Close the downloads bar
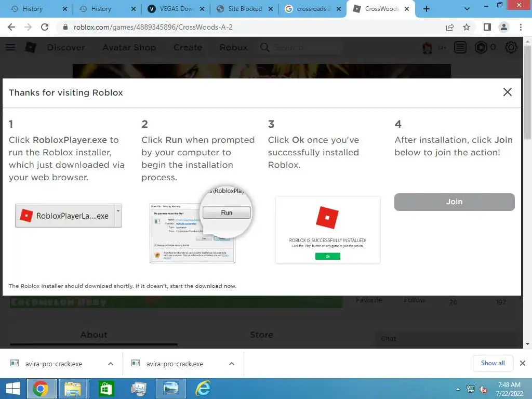 pyautogui.click(x=523, y=363)
